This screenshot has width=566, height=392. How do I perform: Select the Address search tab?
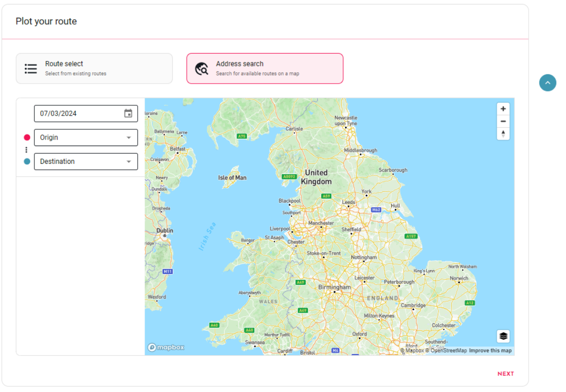[x=265, y=68]
